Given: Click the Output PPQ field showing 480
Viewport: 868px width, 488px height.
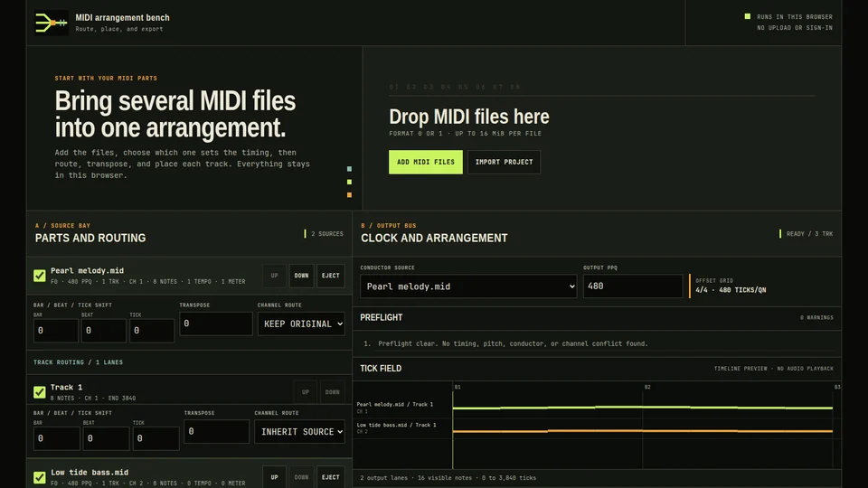Looking at the screenshot, I should point(633,286).
